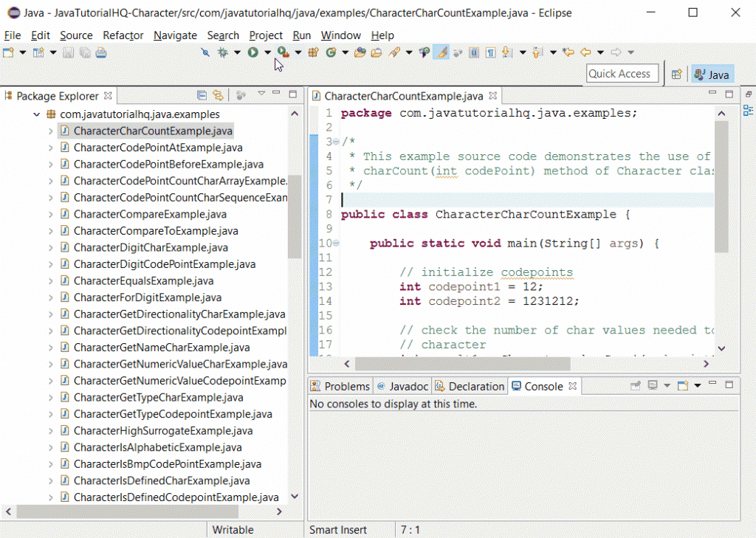Image resolution: width=756 pixels, height=538 pixels.
Task: Click the Run with Coverage icon
Action: point(283,52)
